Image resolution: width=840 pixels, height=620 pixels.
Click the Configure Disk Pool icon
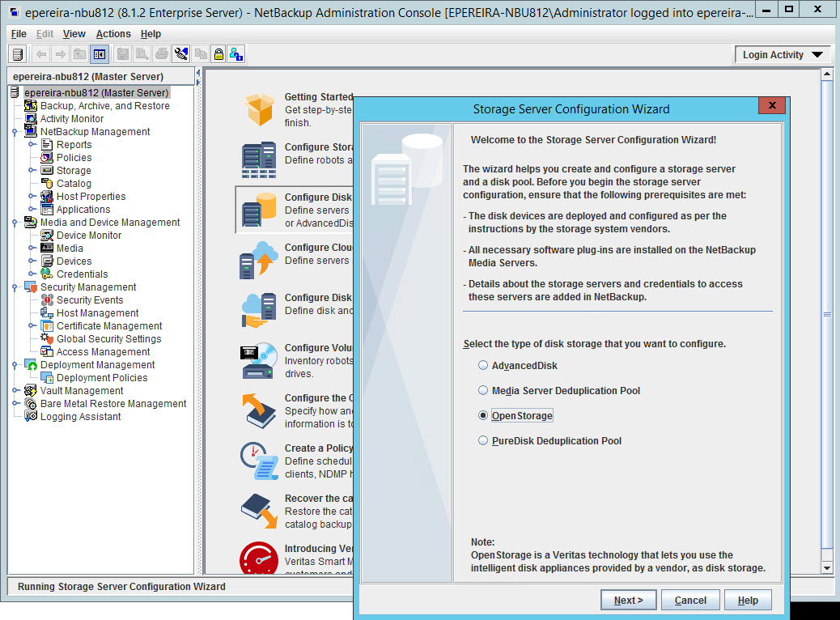[x=259, y=310]
